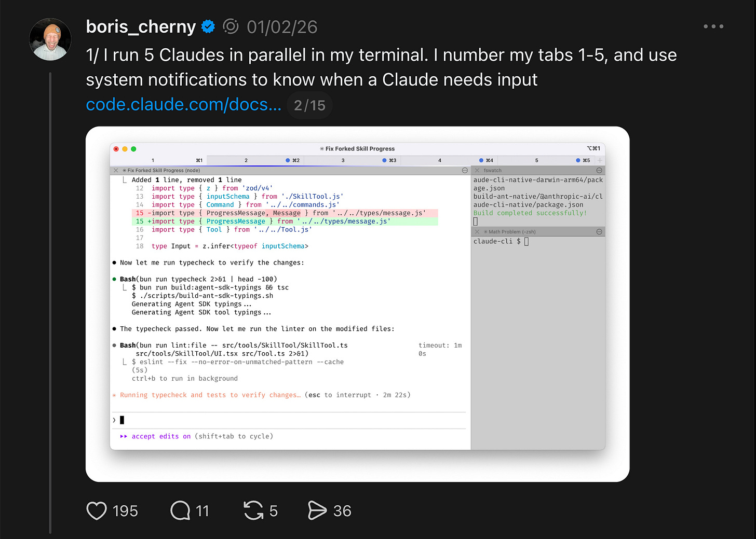
Task: Click the red removed import line 15
Action: click(x=285, y=213)
